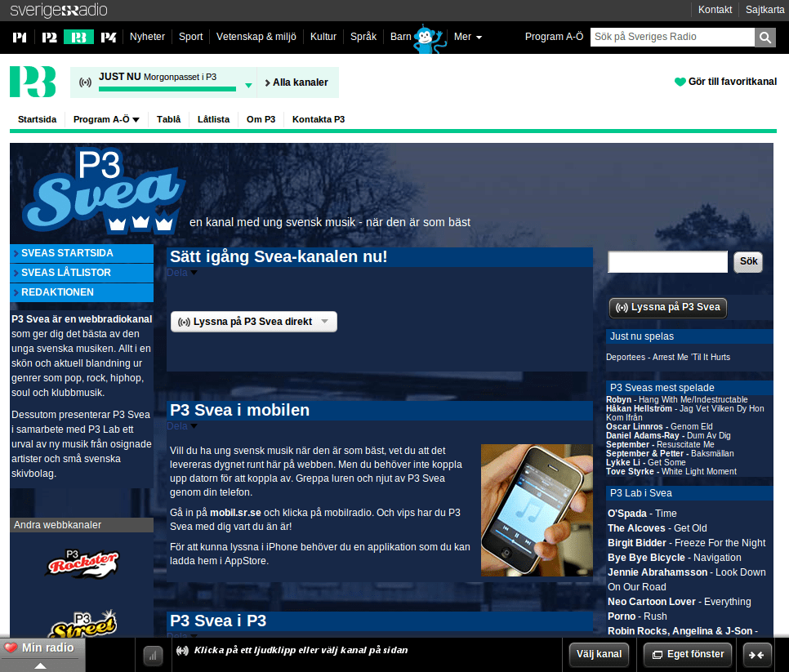Click Porno - Rush track
Screen dimensions: 789x672
(637, 616)
